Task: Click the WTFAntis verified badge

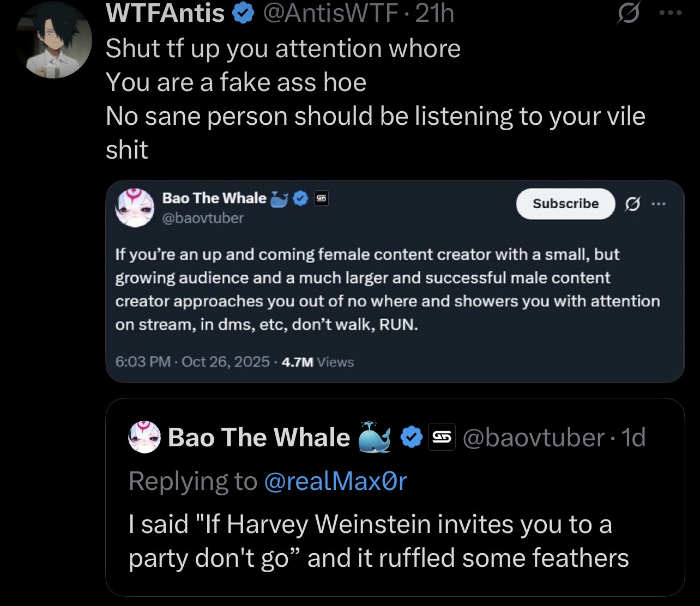Action: 243,14
